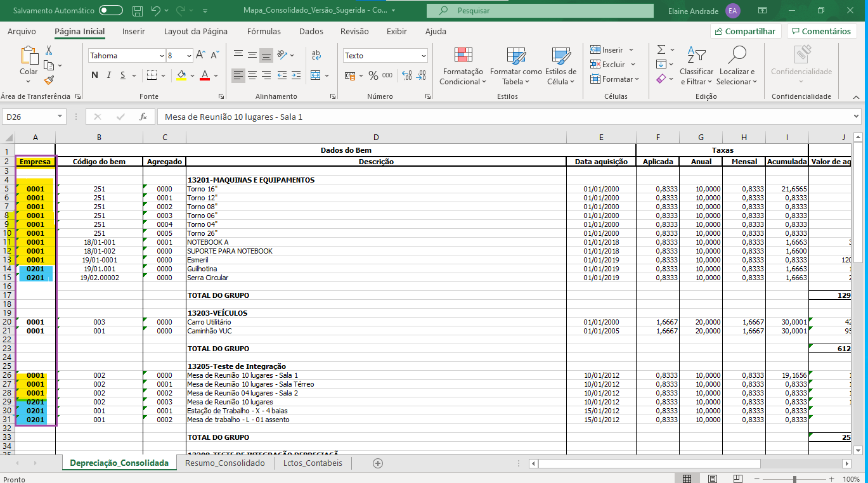Open the Texto number format dropdown
868x483 pixels.
(x=424, y=56)
